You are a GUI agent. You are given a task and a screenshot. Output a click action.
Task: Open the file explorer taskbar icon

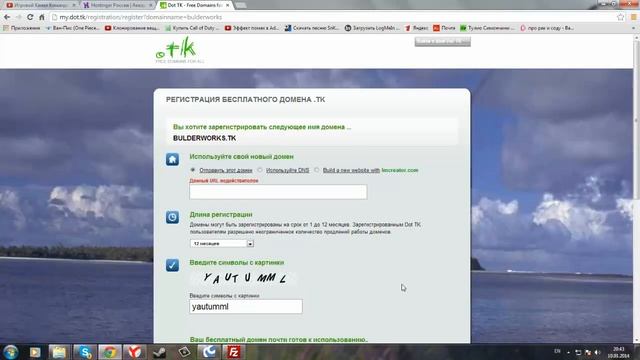(60, 352)
